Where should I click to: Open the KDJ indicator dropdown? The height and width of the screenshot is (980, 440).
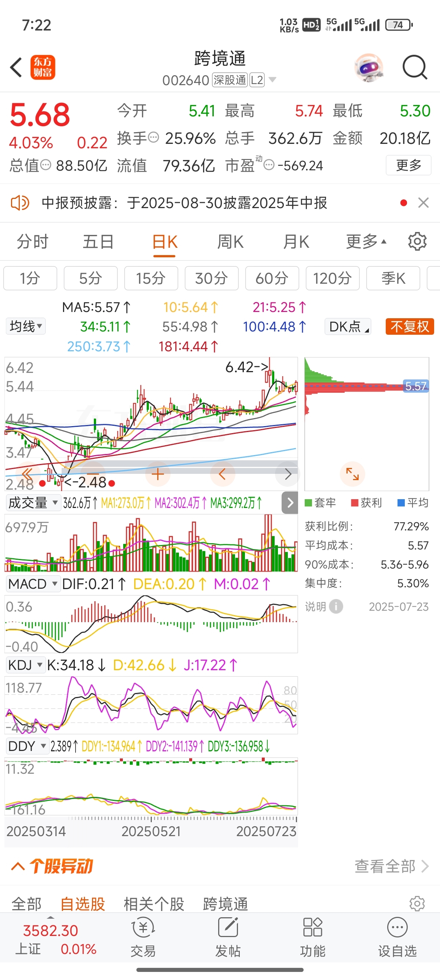coord(25,665)
